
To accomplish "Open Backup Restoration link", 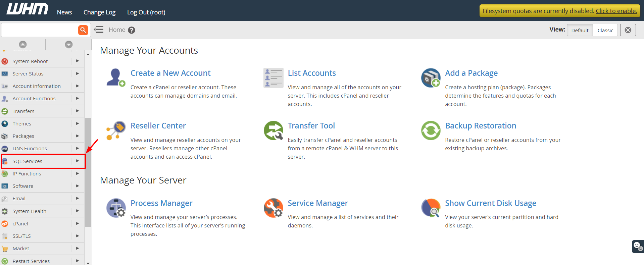I will tap(481, 126).
